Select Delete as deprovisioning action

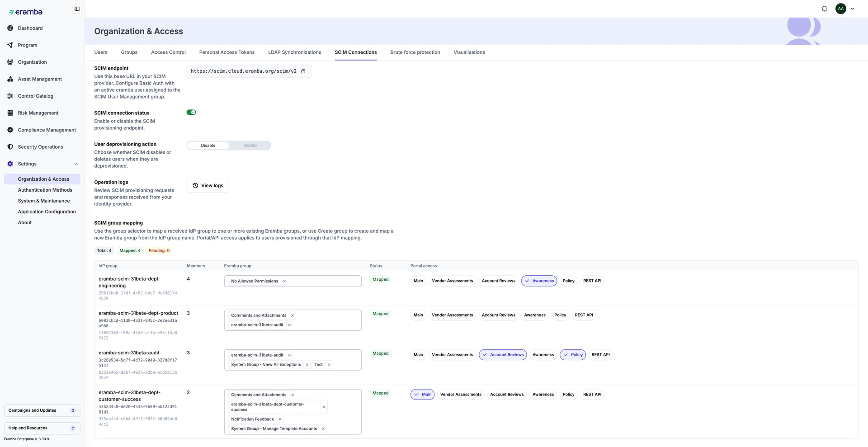250,146
